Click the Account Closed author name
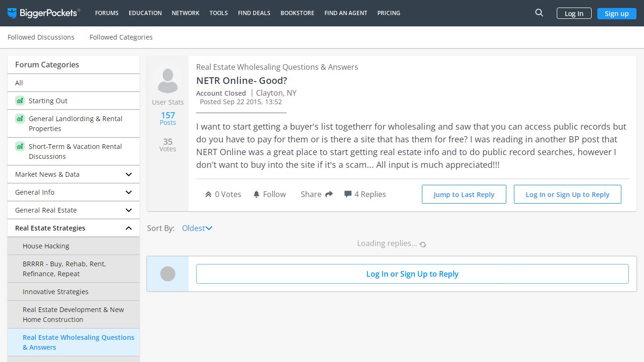This screenshot has height=362, width=644. pyautogui.click(x=221, y=93)
